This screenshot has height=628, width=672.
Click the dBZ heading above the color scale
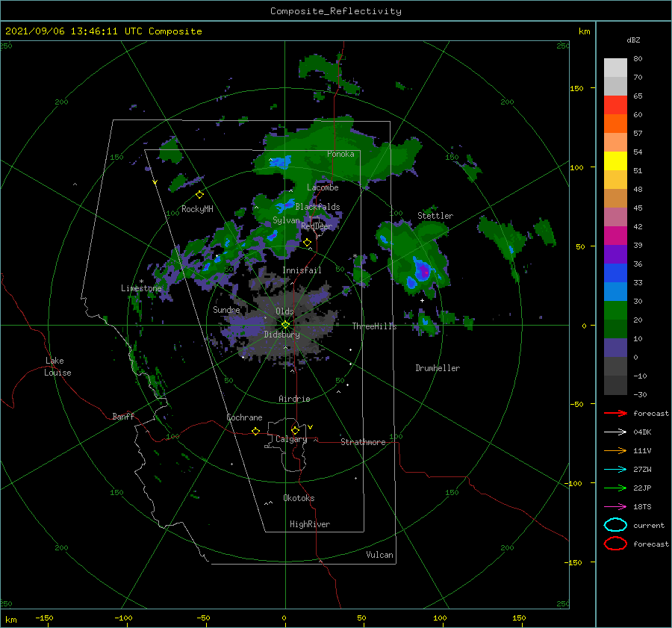[x=633, y=40]
